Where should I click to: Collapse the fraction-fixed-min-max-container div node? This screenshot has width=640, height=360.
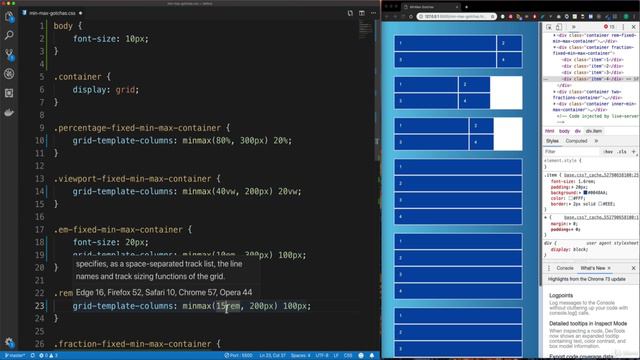point(554,47)
